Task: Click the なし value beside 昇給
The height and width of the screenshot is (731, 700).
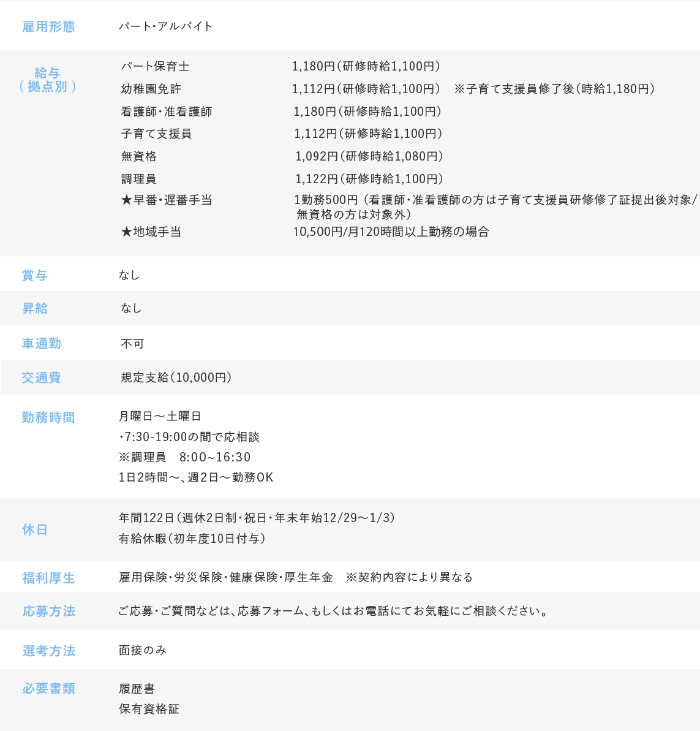Action: point(131,308)
